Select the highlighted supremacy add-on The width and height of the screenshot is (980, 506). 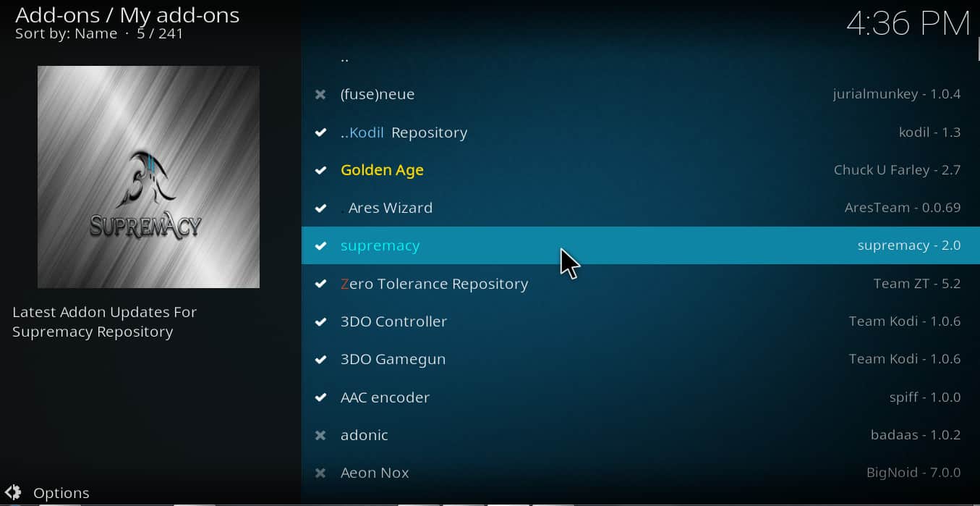[641, 245]
